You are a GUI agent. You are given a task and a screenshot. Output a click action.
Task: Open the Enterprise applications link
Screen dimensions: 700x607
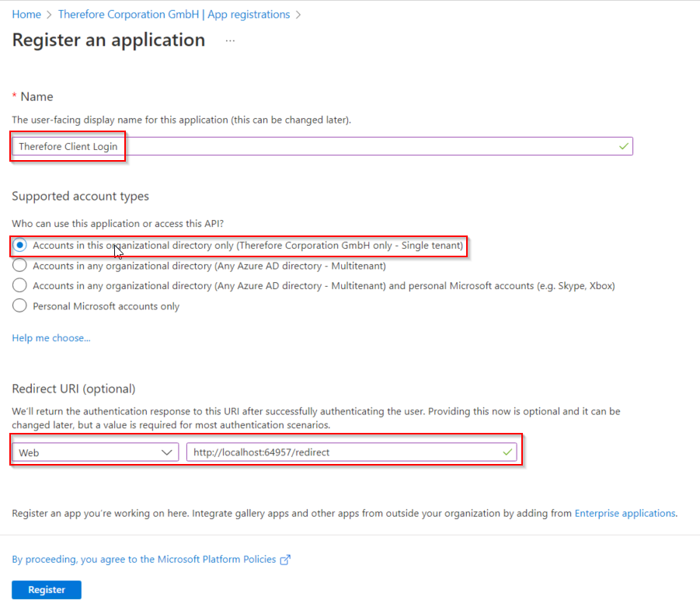pyautogui.click(x=625, y=513)
